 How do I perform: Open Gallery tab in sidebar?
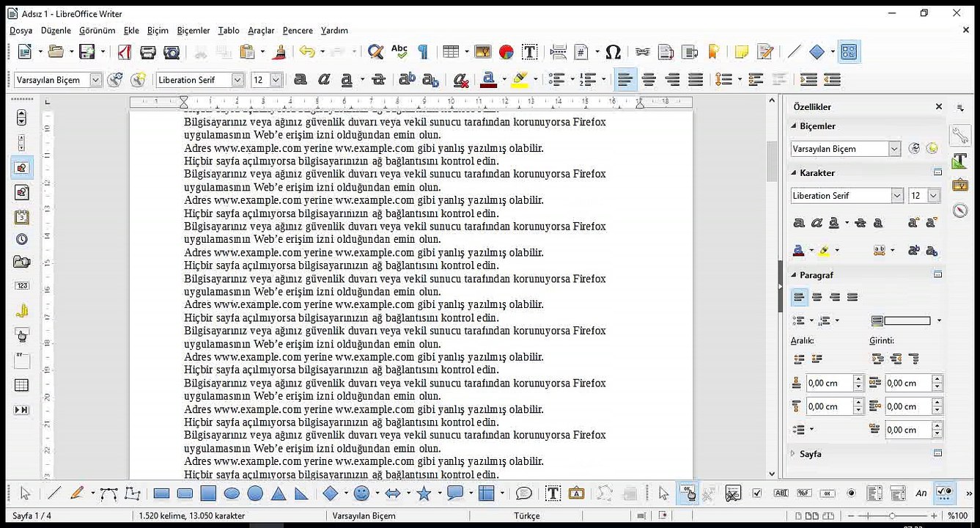(960, 186)
